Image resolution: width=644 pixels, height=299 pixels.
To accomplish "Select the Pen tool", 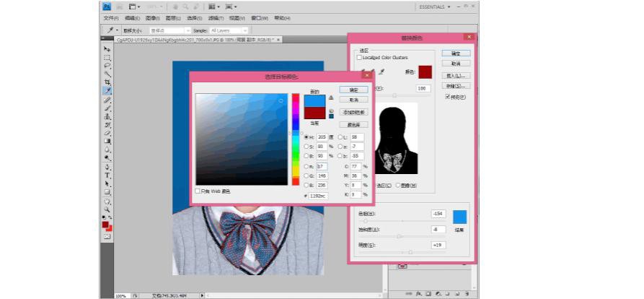I will coord(107,167).
